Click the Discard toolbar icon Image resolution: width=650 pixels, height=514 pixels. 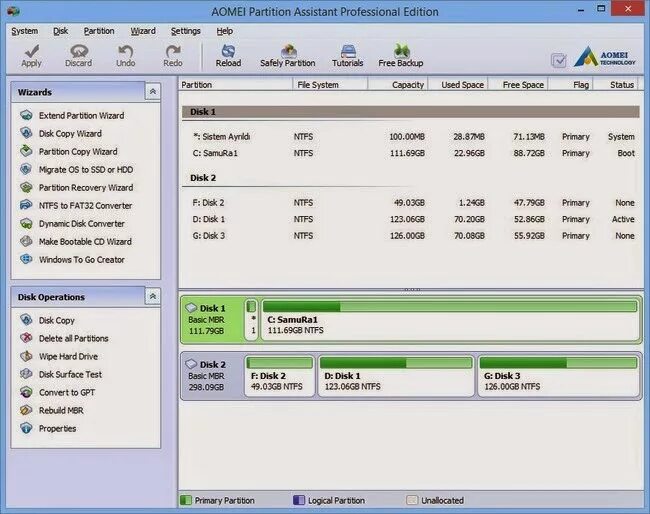[79, 51]
